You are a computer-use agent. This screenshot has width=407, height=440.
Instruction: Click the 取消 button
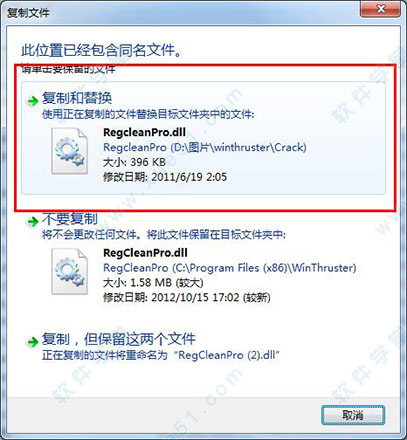click(x=353, y=415)
